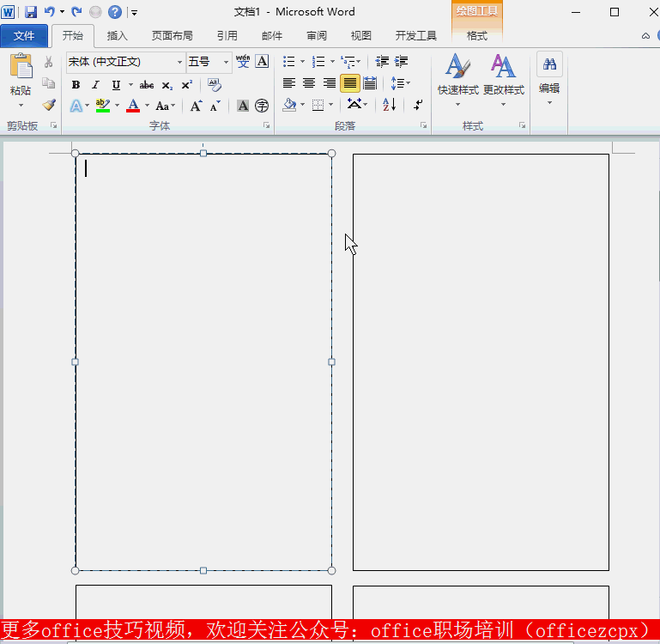Toggle Italic formatting
The image size is (660, 644).
[x=95, y=84]
